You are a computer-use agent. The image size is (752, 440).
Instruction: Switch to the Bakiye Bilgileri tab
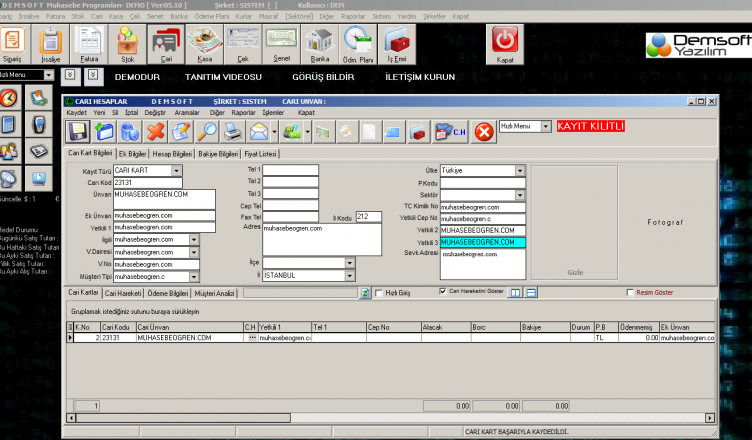pyautogui.click(x=218, y=154)
